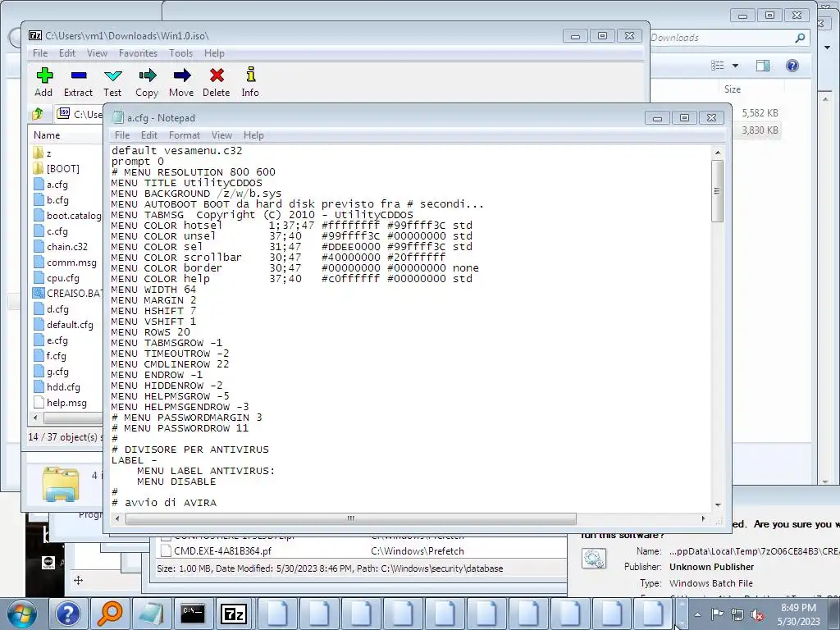Viewport: 840px width, 630px height.
Task: Click Notepad's horizontal scrollbar thumb
Action: point(351,518)
